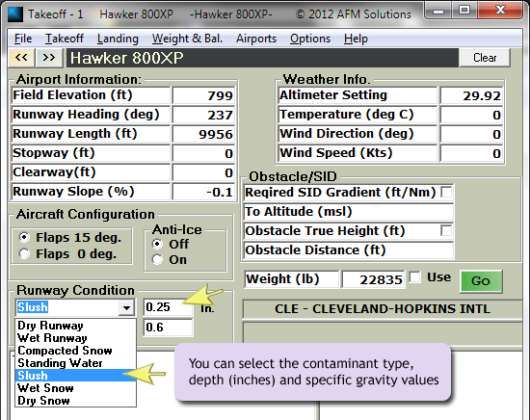Viewport: 530px width, 420px height.
Task: Select Flaps 0 deg. radio button
Action: click(x=24, y=253)
